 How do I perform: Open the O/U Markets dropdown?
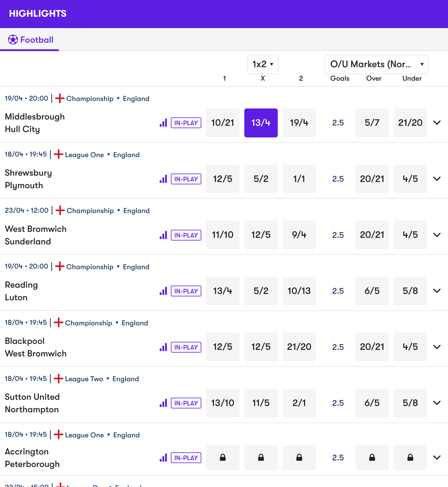[377, 64]
